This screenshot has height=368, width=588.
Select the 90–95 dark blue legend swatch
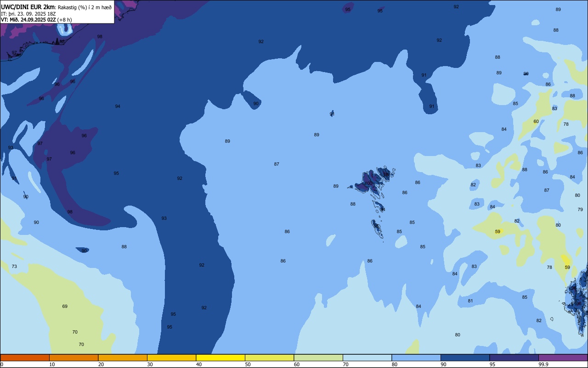pos(465,357)
